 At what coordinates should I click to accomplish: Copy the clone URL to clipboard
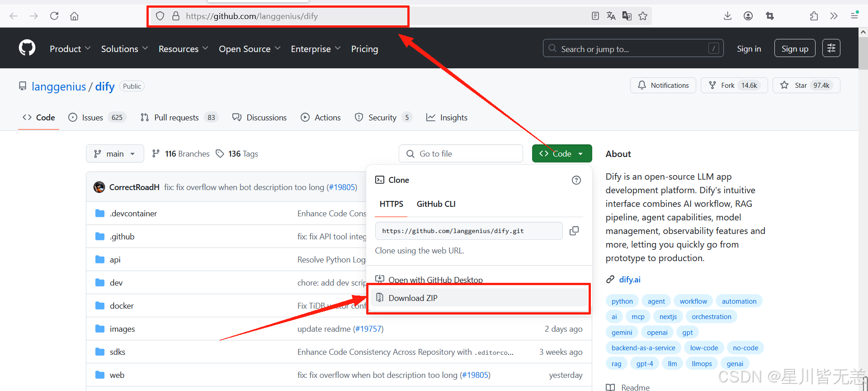pyautogui.click(x=574, y=231)
